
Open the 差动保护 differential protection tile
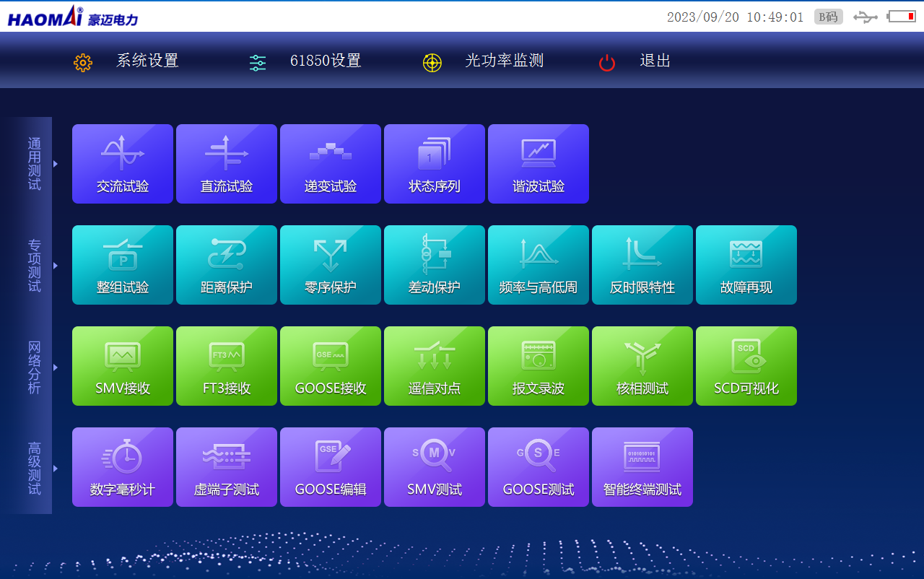click(435, 265)
